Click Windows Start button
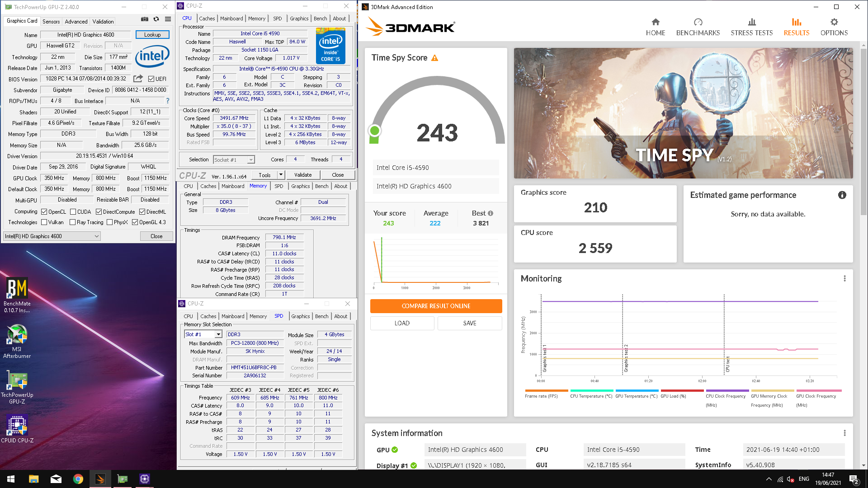Image resolution: width=868 pixels, height=488 pixels. click(x=11, y=479)
